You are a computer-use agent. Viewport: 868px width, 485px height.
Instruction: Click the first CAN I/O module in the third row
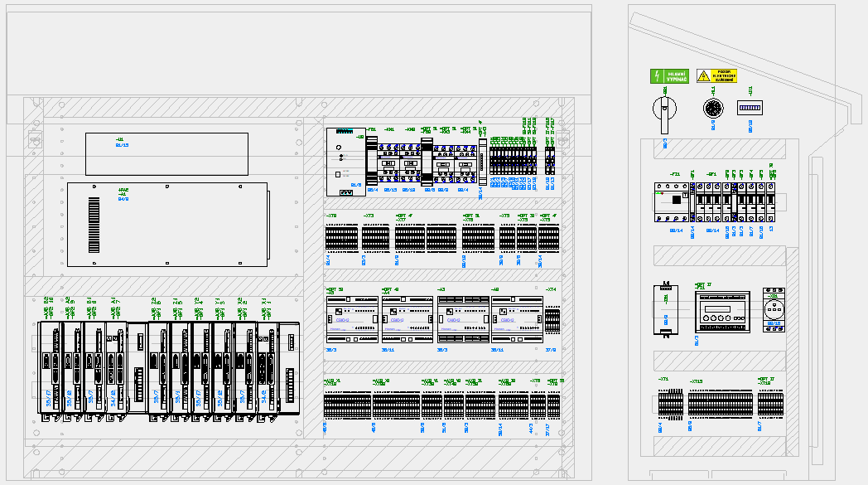coord(350,321)
